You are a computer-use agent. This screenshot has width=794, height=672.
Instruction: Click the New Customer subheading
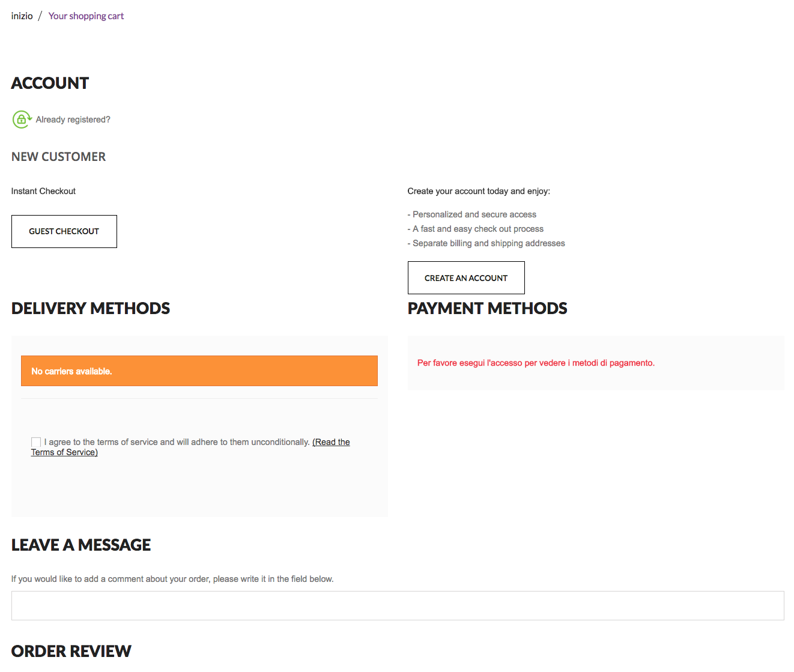(x=58, y=157)
